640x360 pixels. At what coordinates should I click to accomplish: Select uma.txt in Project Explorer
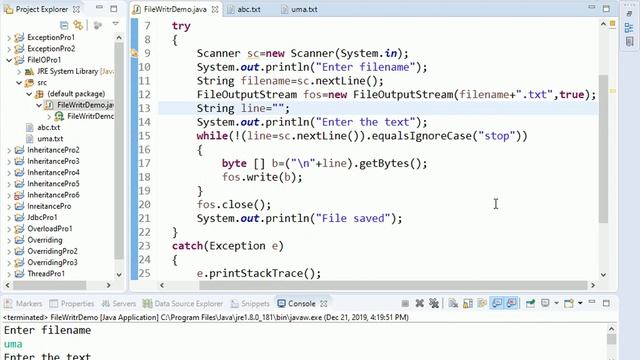50,139
